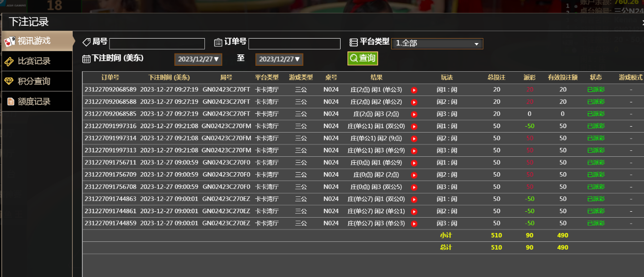Play video for order 231227092068585
Screen dimensions: 644x277
414,114
